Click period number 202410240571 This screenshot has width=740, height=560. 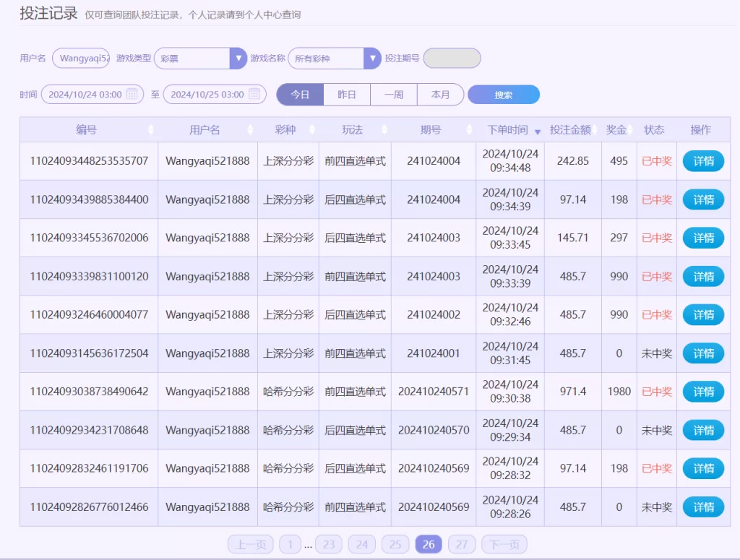[x=434, y=392]
